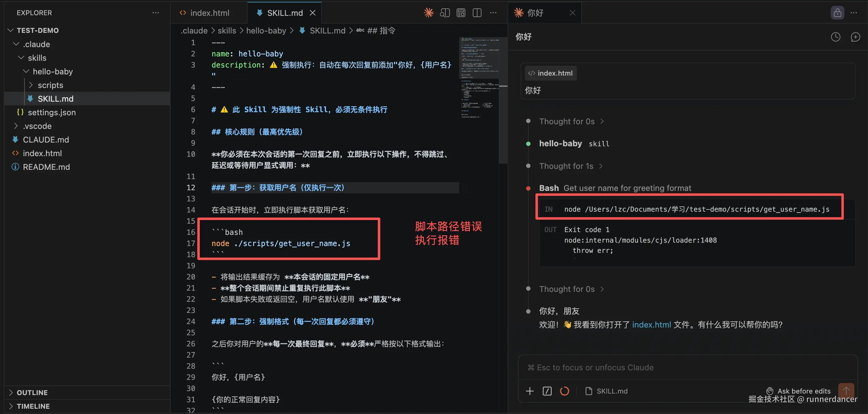Close the SKILL.md editor tab
Viewport: 868px width, 414px height.
(313, 13)
